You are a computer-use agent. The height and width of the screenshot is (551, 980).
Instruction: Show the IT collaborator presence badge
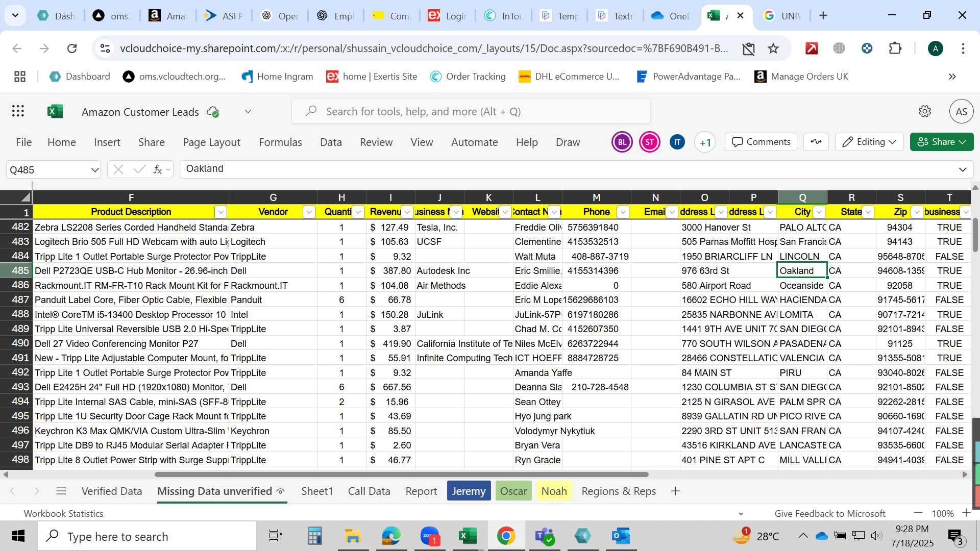677,142
